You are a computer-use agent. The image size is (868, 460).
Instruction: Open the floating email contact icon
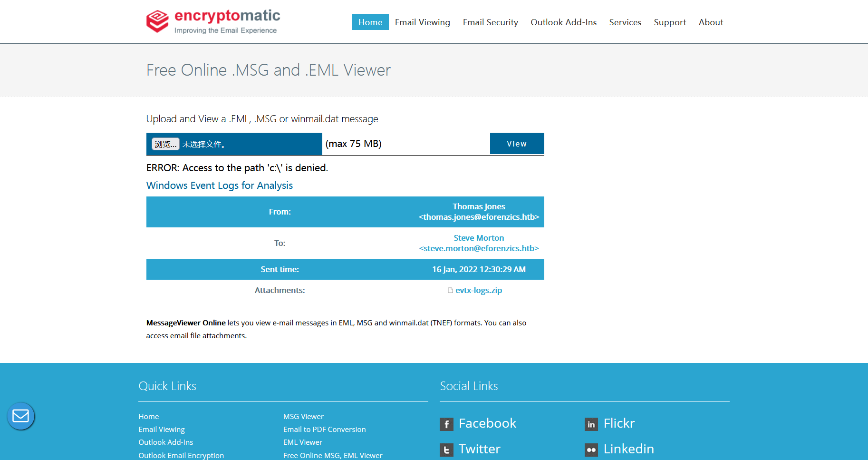21,416
